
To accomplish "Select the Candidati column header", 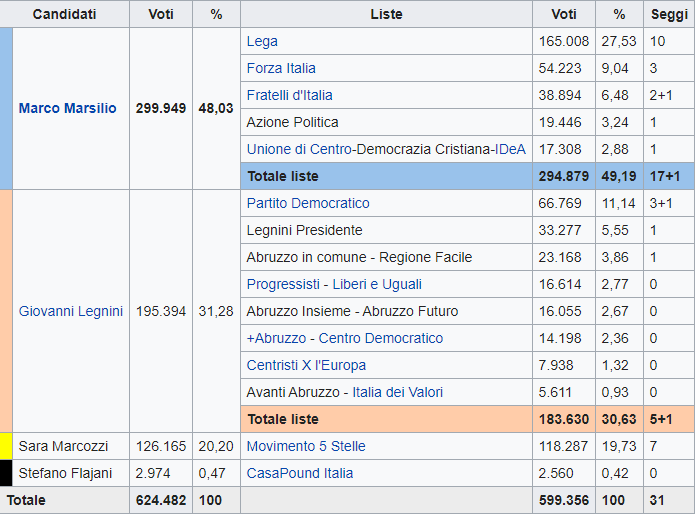I will 65,15.
